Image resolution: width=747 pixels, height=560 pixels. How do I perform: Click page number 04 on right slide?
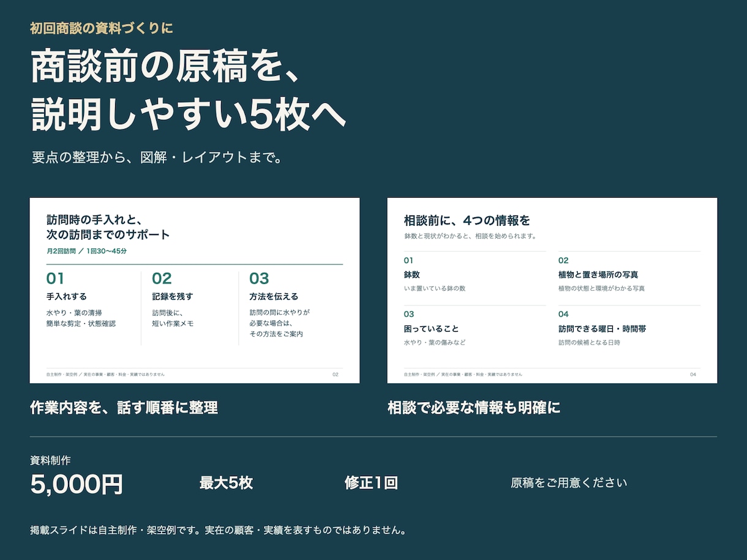click(x=693, y=374)
